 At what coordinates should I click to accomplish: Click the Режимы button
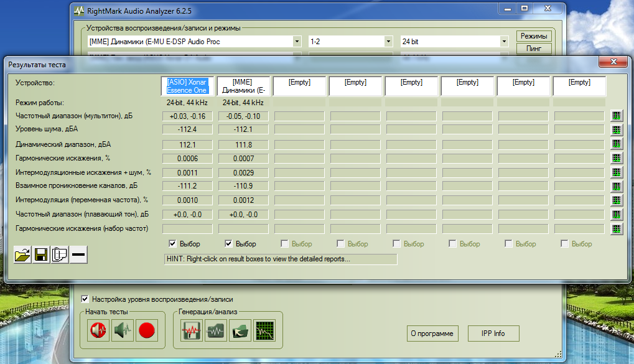click(x=534, y=36)
